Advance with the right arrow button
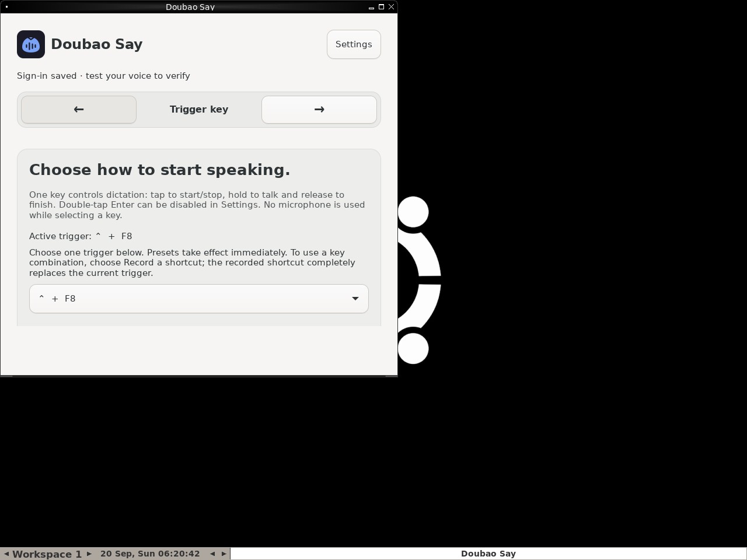This screenshot has width=747, height=560. point(319,110)
